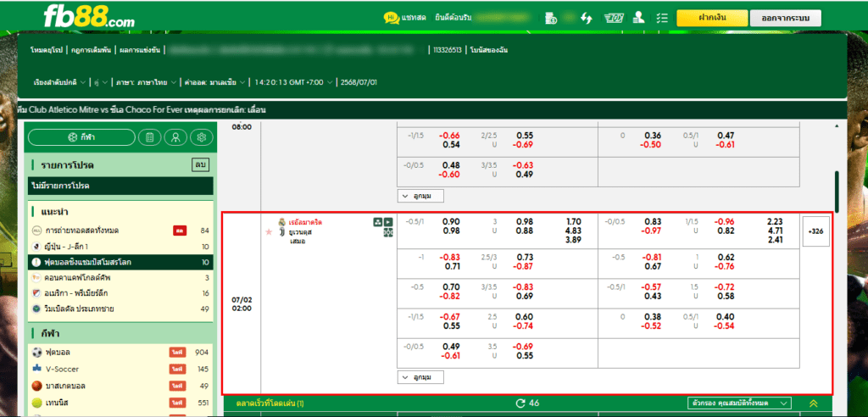Click the J-League icon in recommendations
The height and width of the screenshot is (417, 868).
point(36,246)
